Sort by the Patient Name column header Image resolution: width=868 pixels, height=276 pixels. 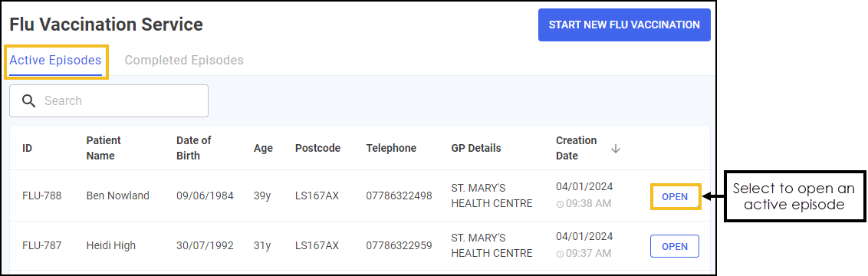point(104,148)
